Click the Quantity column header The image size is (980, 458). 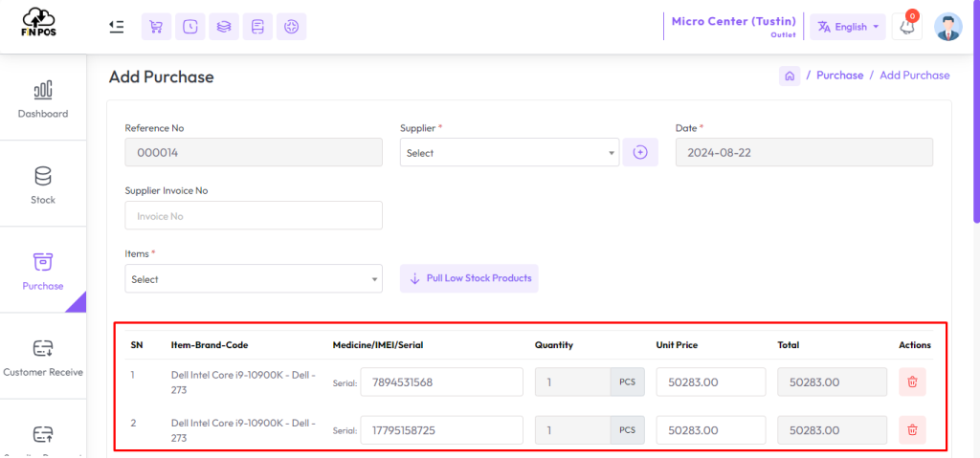pyautogui.click(x=554, y=345)
